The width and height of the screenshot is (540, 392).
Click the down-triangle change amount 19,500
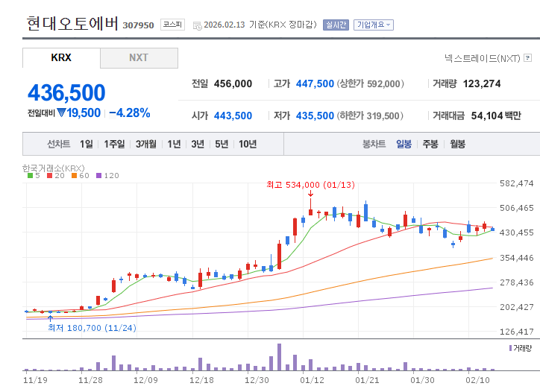pos(79,113)
